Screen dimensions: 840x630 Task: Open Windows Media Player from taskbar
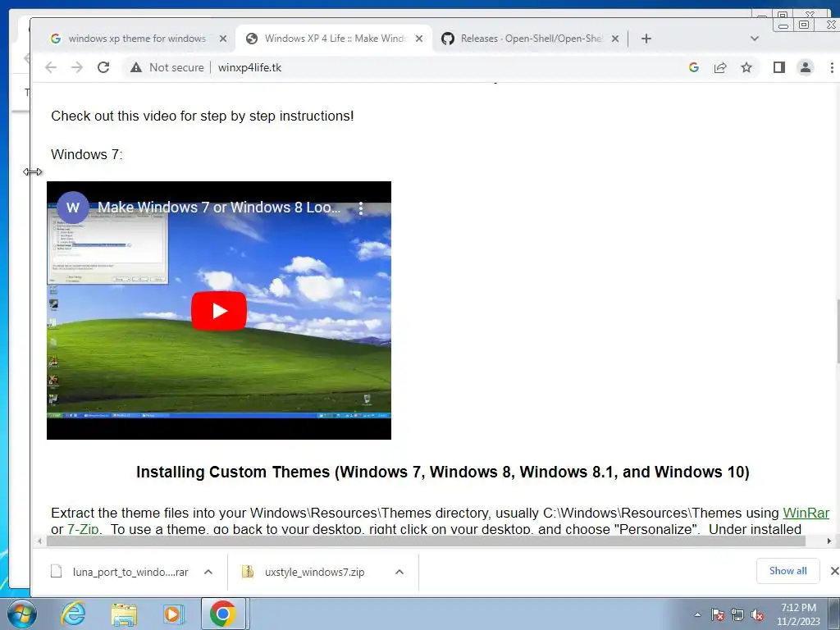pos(172,614)
